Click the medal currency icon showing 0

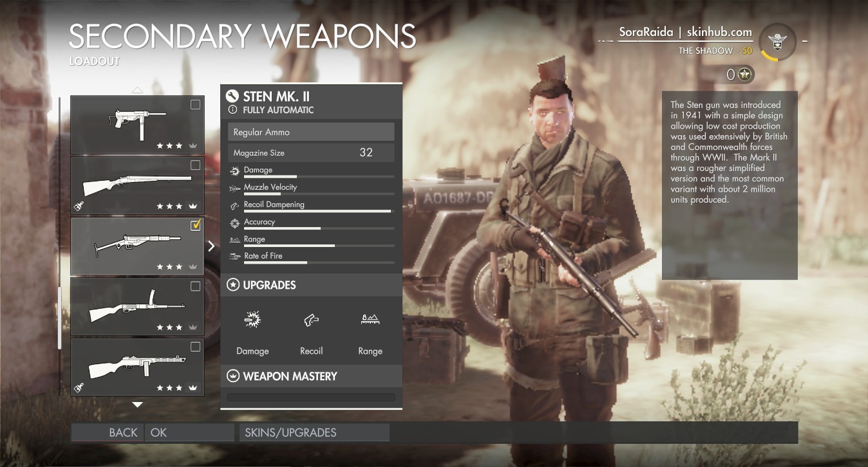[746, 75]
